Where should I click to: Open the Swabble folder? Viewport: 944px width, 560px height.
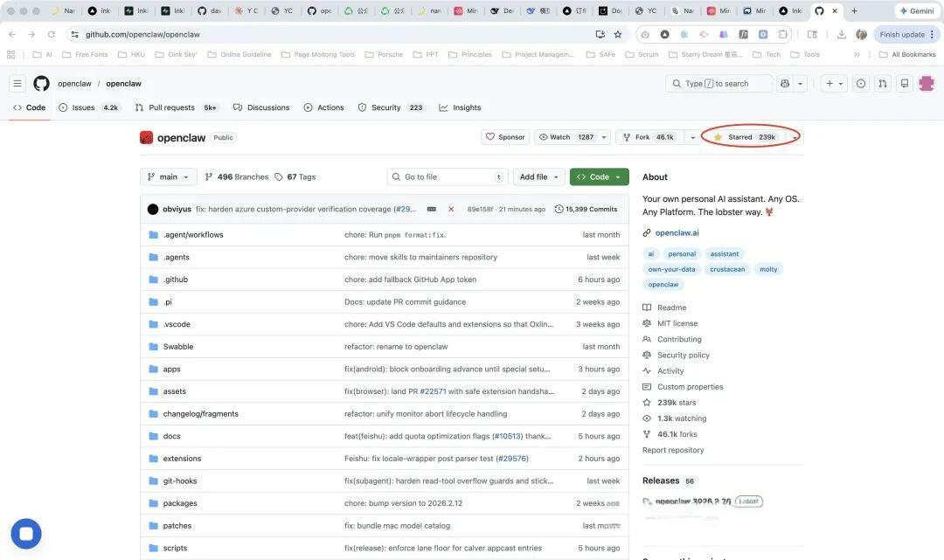coord(178,347)
